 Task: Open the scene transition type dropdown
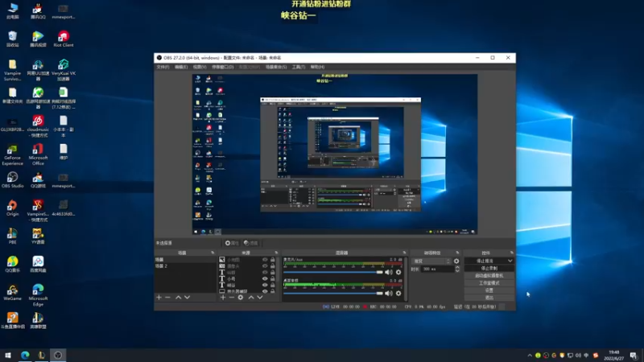pos(431,261)
